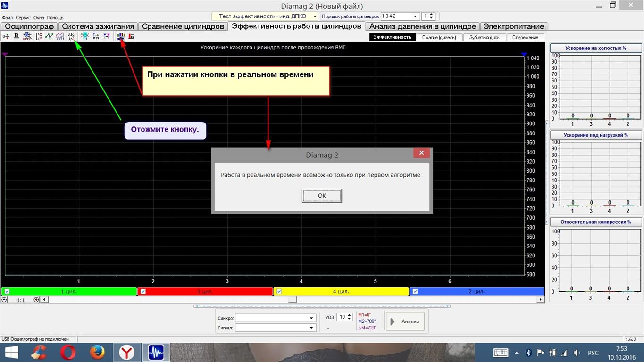Open the Помощь menu

coord(55,18)
